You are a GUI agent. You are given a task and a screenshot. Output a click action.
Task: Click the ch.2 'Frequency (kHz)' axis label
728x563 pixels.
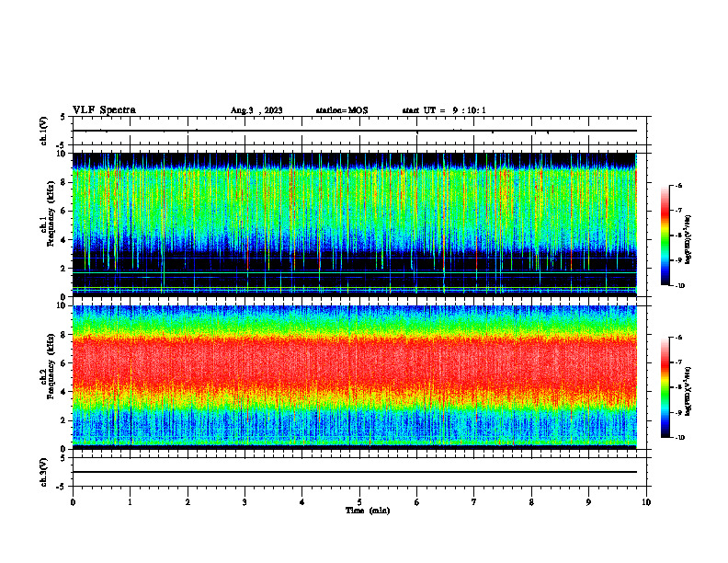51,366
